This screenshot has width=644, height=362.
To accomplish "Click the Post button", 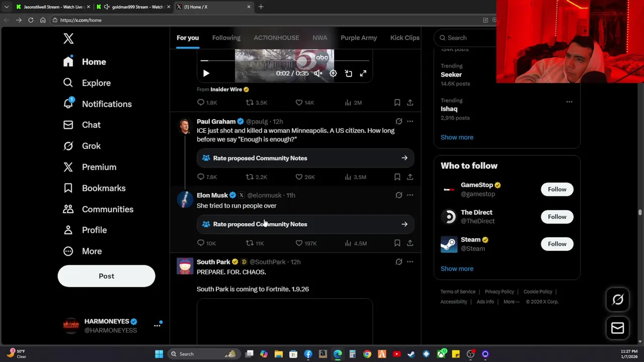I will point(106,276).
